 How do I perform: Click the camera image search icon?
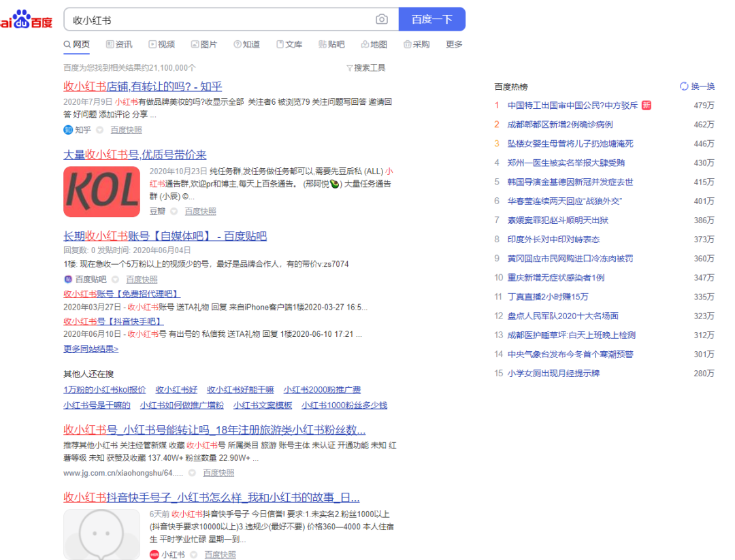click(x=382, y=20)
